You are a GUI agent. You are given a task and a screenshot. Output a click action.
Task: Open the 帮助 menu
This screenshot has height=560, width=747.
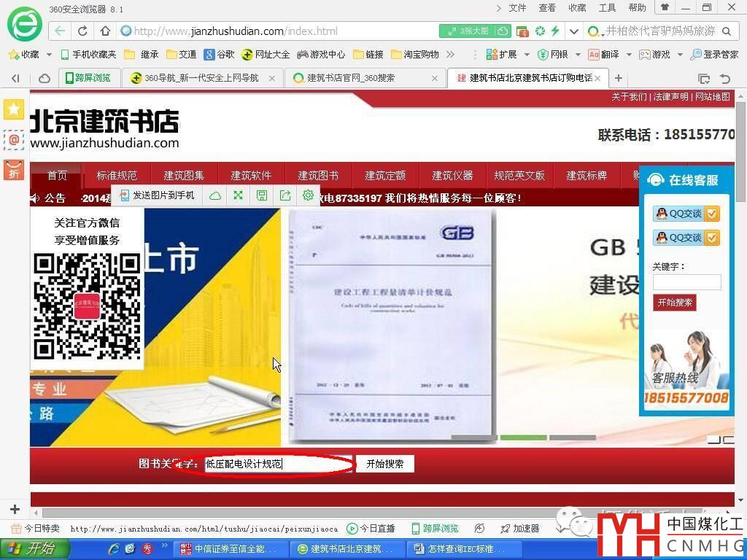pyautogui.click(x=637, y=7)
